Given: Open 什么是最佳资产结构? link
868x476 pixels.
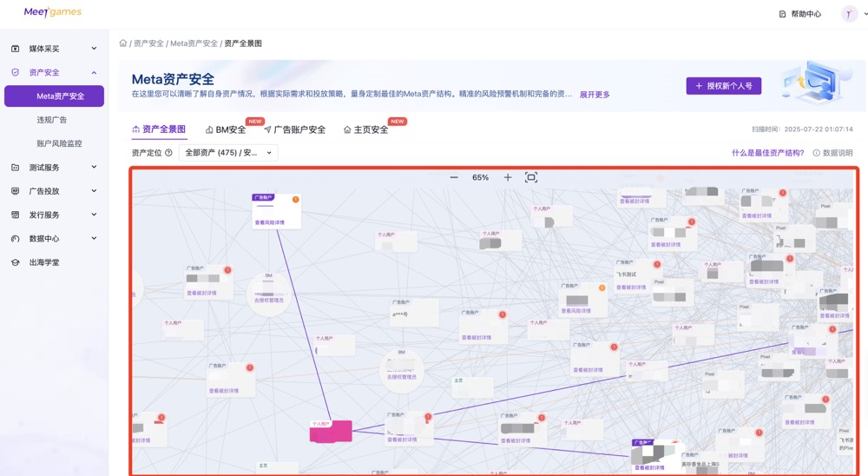Looking at the screenshot, I should coord(768,153).
